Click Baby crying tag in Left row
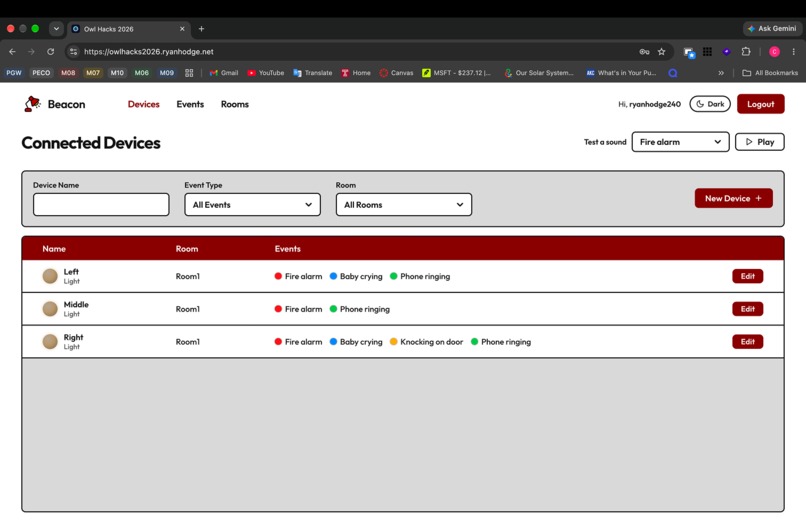This screenshot has height=523, width=806. pyautogui.click(x=356, y=276)
